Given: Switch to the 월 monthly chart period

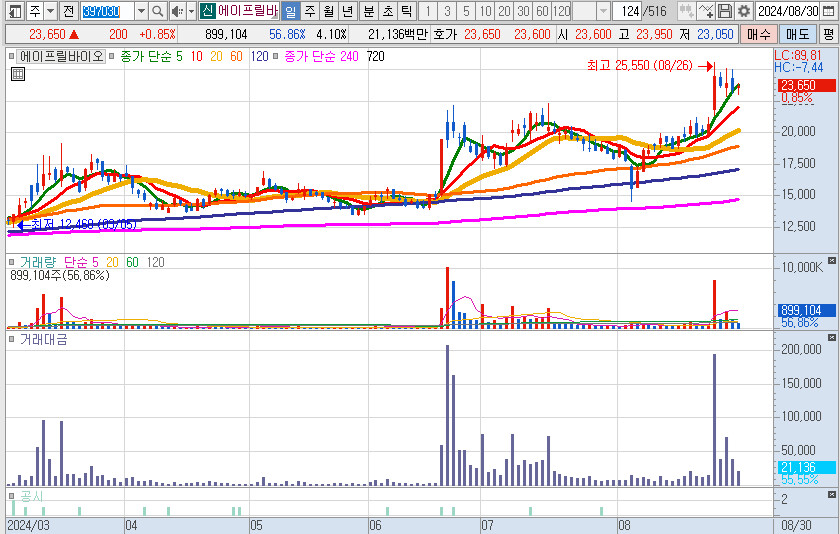Looking at the screenshot, I should (327, 11).
